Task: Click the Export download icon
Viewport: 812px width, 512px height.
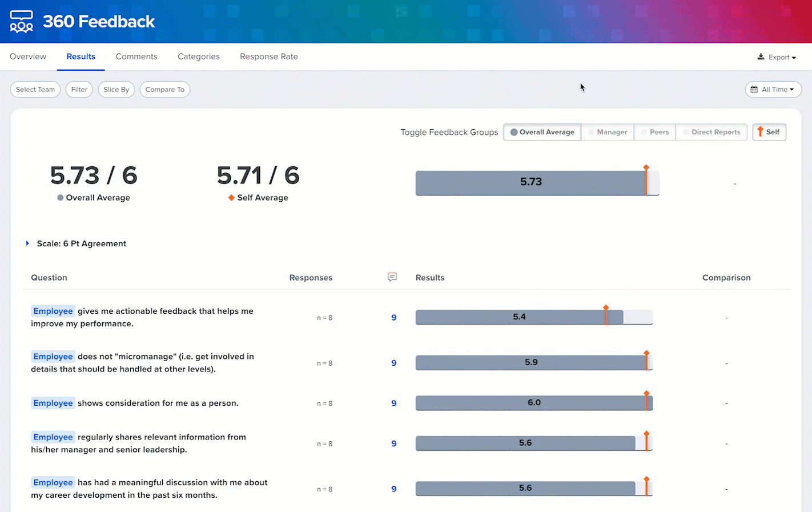Action: [761, 57]
